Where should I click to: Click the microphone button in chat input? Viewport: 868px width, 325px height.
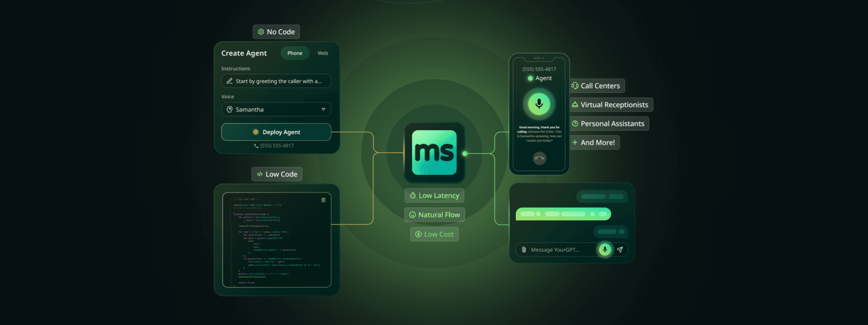click(605, 249)
